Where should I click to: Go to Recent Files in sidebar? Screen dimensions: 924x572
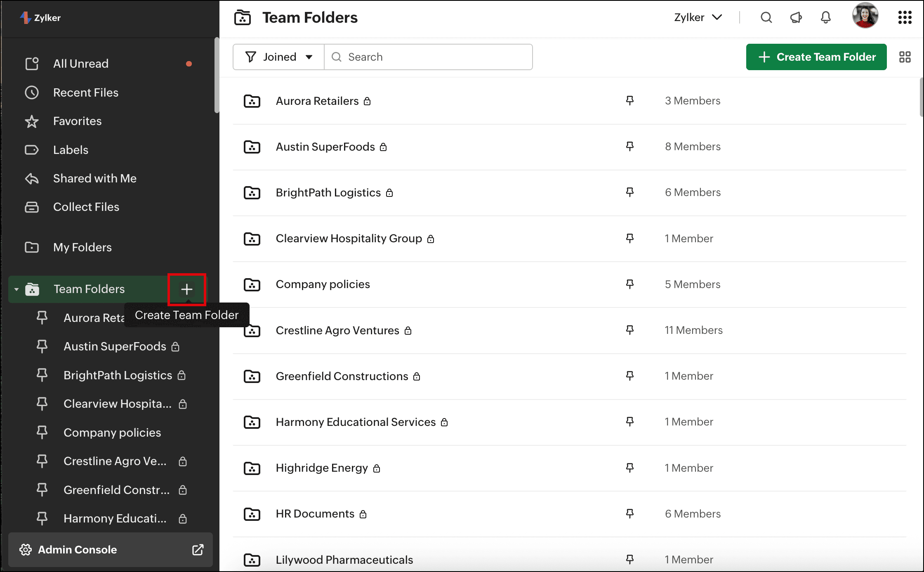(x=85, y=92)
